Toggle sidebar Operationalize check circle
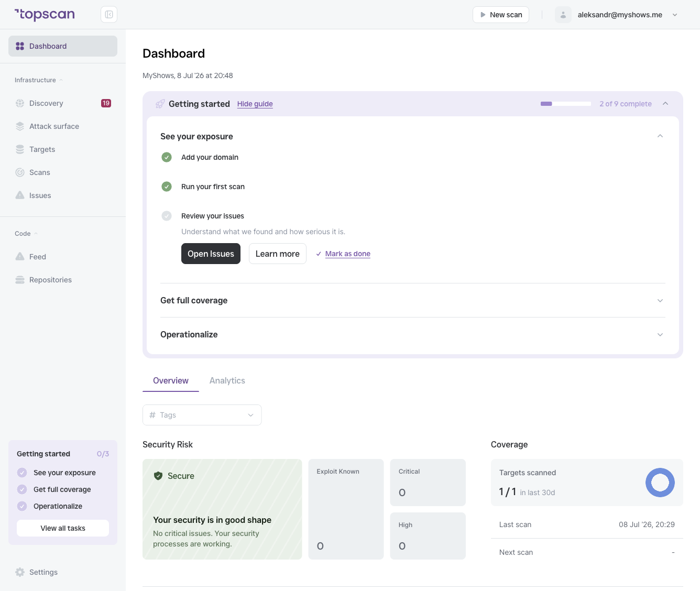The height and width of the screenshot is (591, 700). click(x=22, y=506)
